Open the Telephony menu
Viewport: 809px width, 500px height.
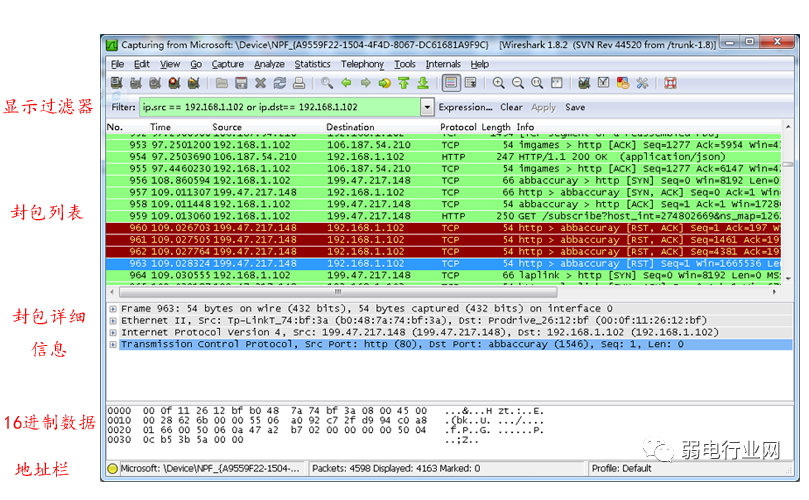362,64
